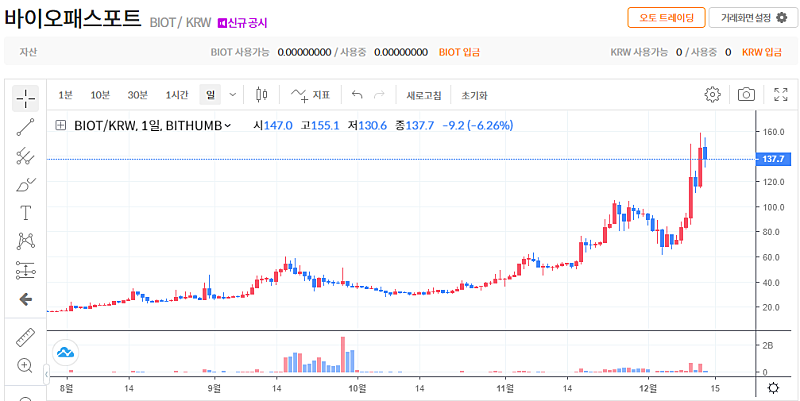
Task: Expand the object tree box next to BIOT/KRW
Action: point(61,126)
